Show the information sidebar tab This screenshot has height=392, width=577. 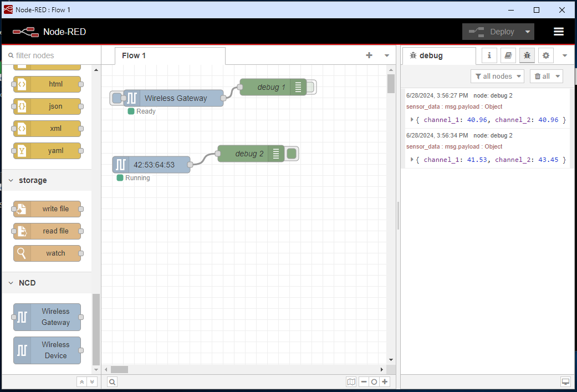tap(489, 55)
